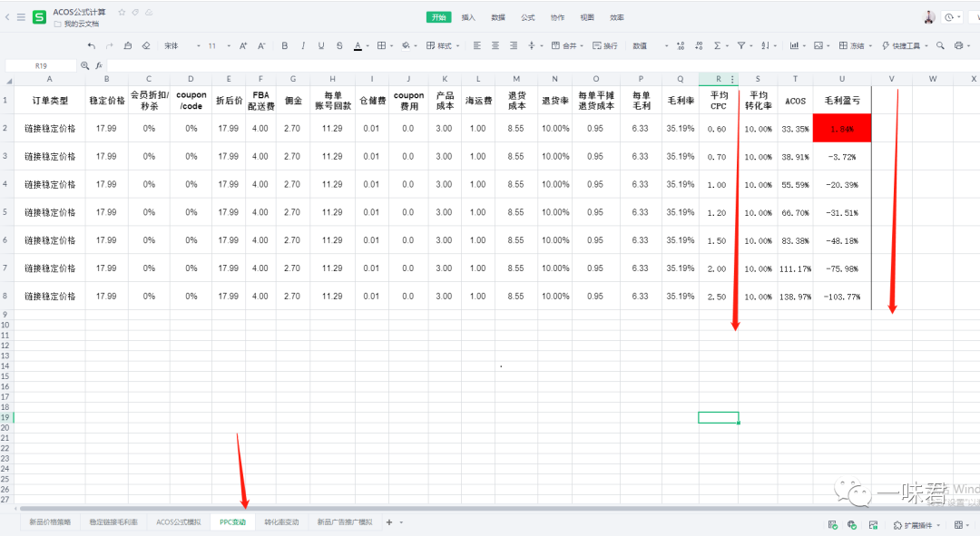Click the filter funnel icon
980x536 pixels.
741,45
